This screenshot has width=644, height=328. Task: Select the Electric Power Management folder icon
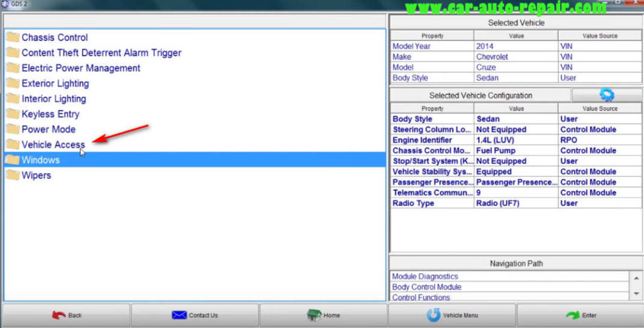click(13, 68)
